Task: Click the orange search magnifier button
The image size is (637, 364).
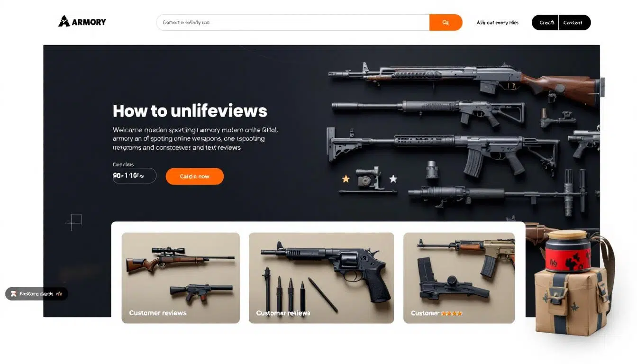Action: [x=446, y=22]
